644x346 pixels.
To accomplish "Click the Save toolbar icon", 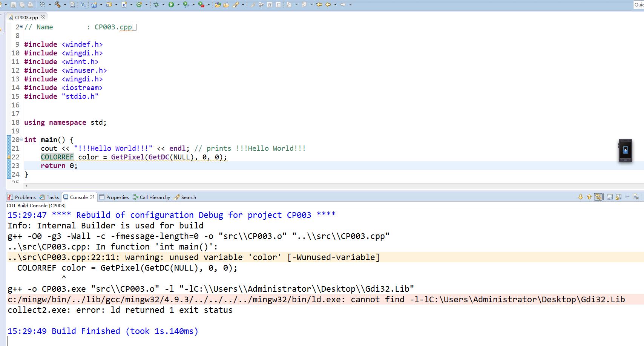I will point(13,5).
